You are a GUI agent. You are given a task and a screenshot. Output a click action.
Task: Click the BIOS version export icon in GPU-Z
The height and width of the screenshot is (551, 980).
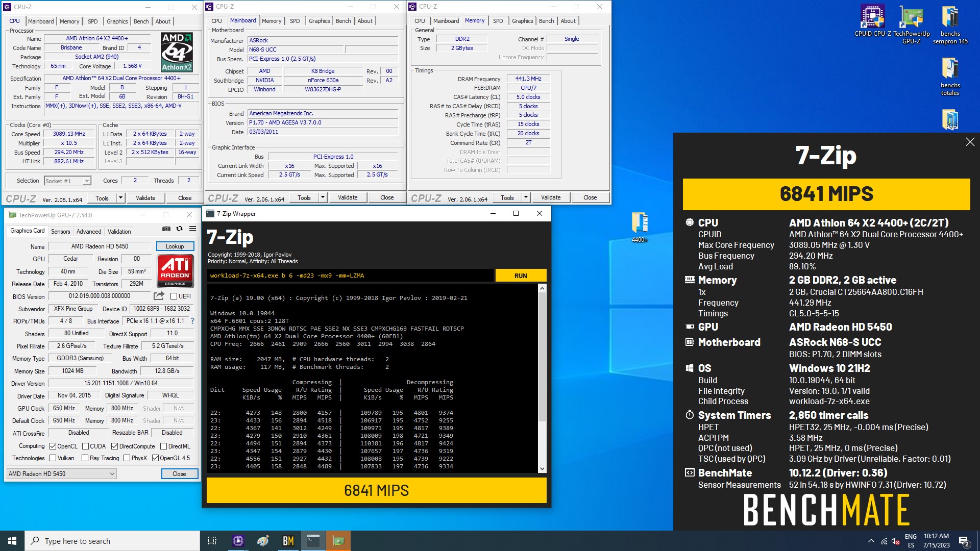(x=159, y=296)
